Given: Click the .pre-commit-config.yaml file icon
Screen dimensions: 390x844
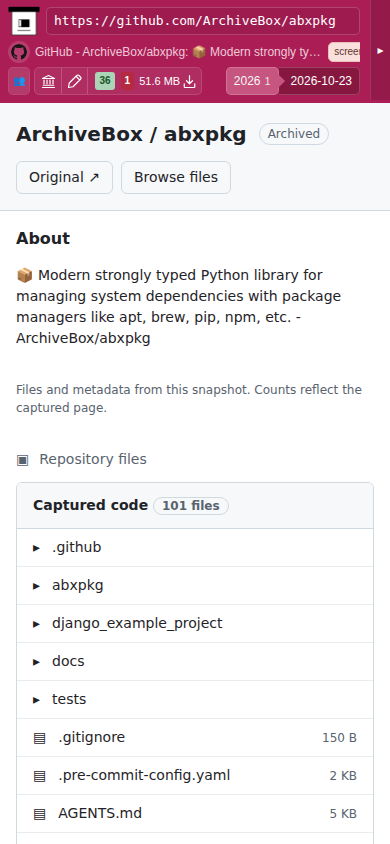Looking at the screenshot, I should pos(39,776).
